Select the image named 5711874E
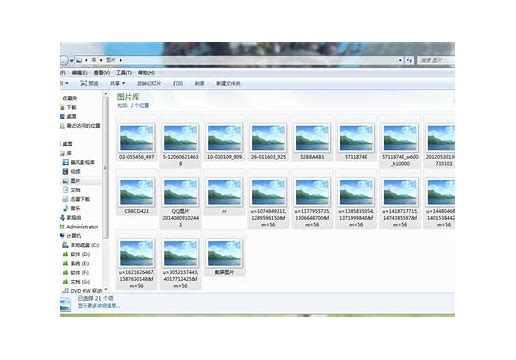 356,138
